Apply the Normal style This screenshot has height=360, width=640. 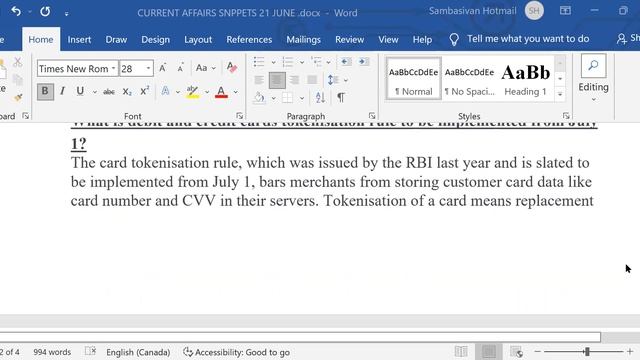[x=413, y=79]
